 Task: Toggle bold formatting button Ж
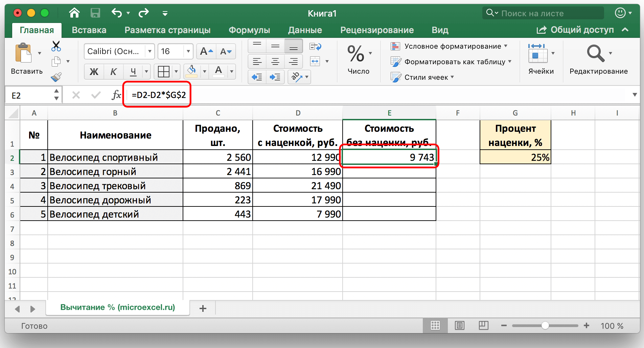click(x=94, y=72)
